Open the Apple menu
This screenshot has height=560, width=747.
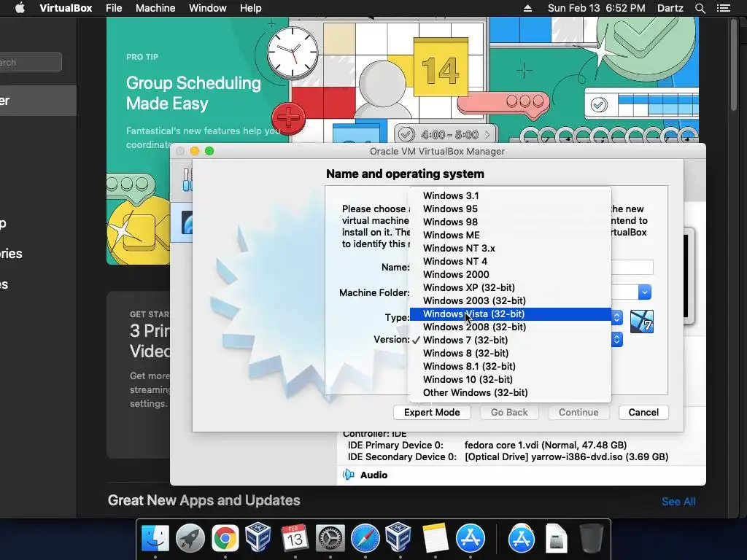click(x=20, y=8)
